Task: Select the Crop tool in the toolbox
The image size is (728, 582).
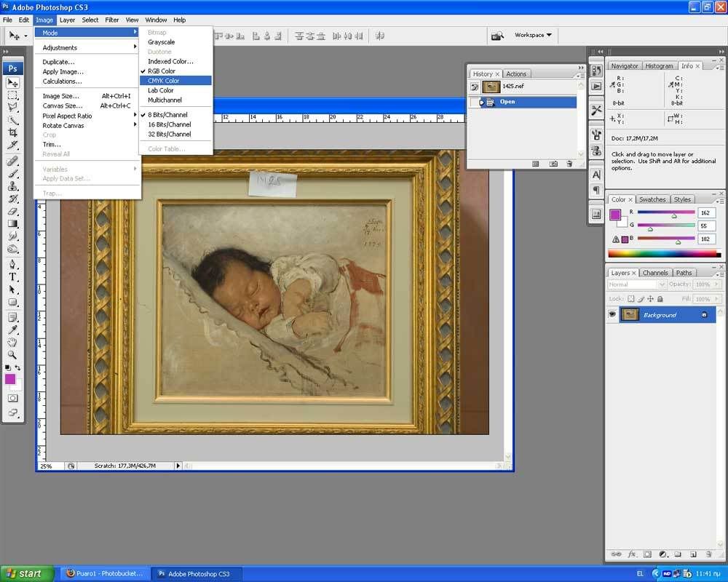Action: click(13, 132)
